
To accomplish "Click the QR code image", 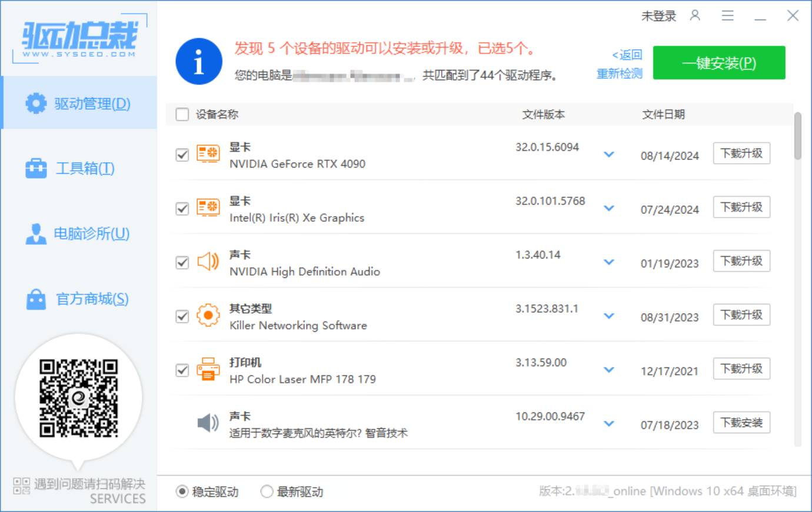I will pyautogui.click(x=79, y=398).
